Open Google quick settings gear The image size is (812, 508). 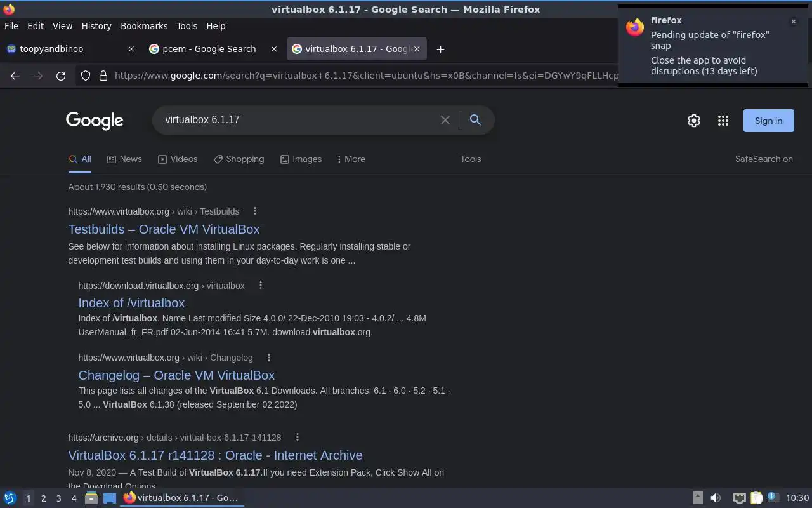coord(694,121)
